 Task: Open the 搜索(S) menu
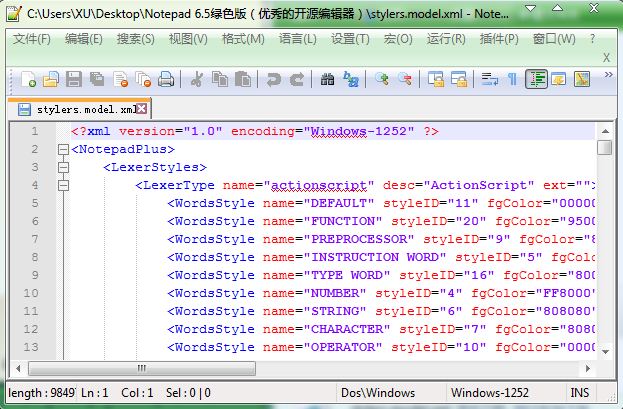coord(135,39)
